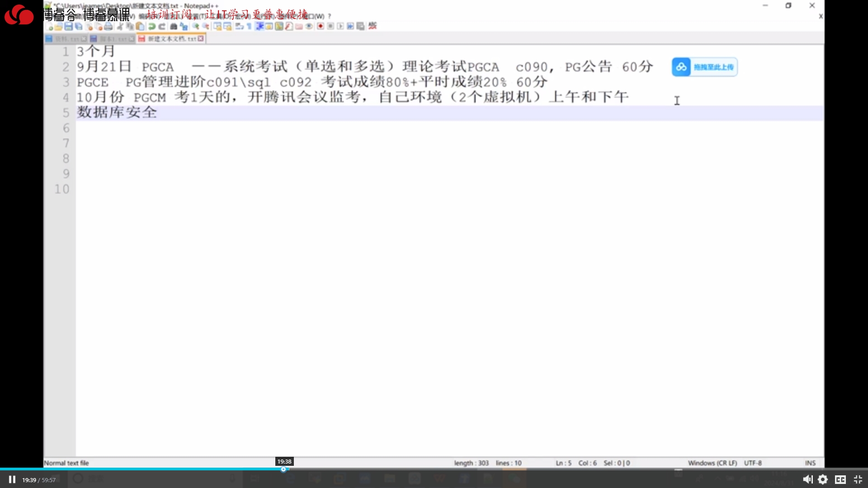868x488 pixels.
Task: Click the word PGCM on line 4
Action: click(x=150, y=97)
